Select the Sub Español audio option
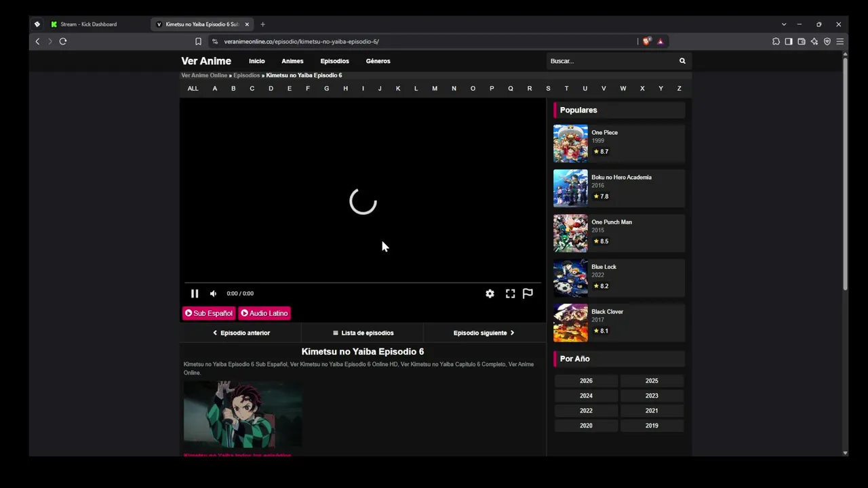The height and width of the screenshot is (488, 868). 208,313
